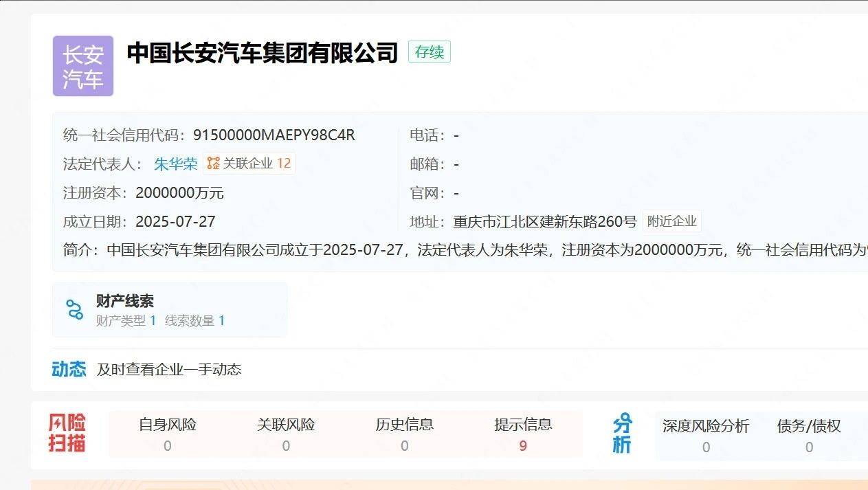Click the 简介 company summary text
The image size is (868, 490).
pyautogui.click(x=465, y=249)
